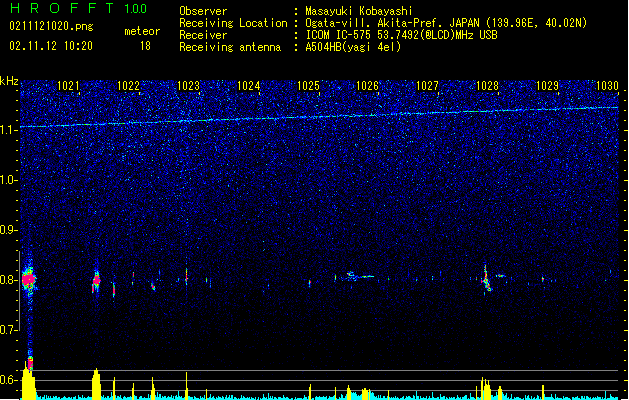Click the meteor count value 18
This screenshot has height=400, width=629.
(145, 46)
